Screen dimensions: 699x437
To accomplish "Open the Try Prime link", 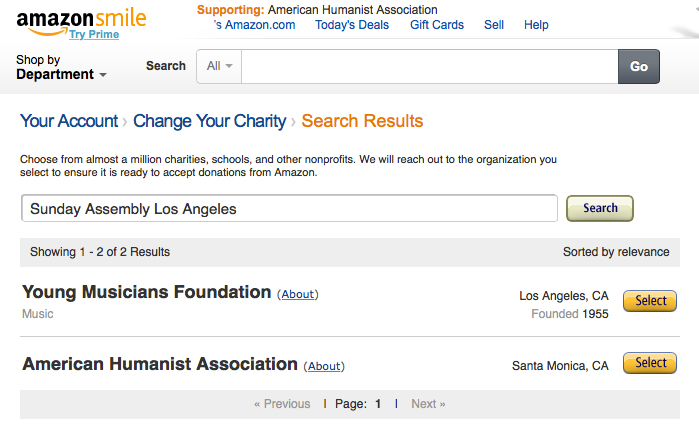I will [94, 34].
